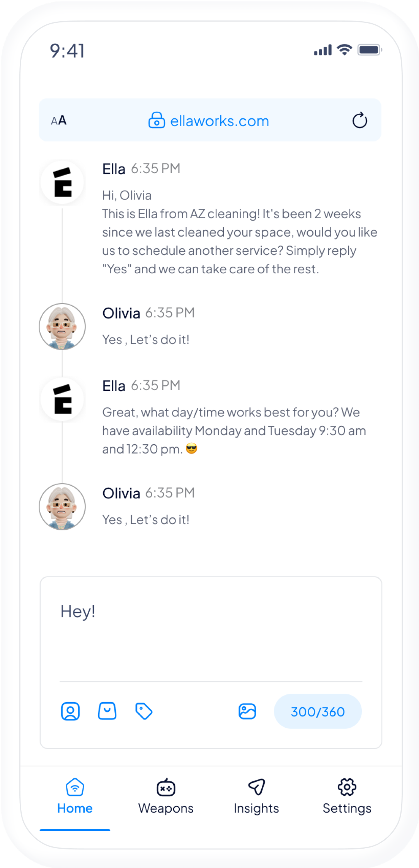Click Ella's logo avatar on first message
Screen dimensions: 419x868
(x=62, y=182)
